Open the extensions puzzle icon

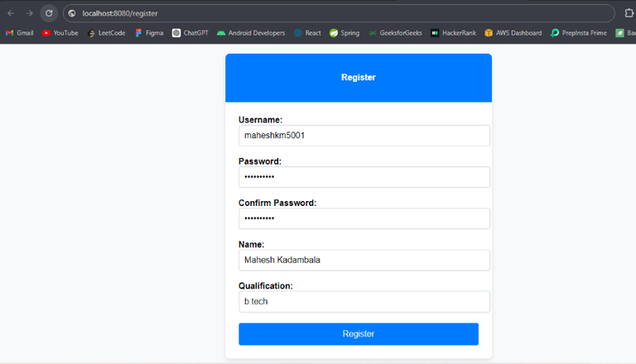pos(629,13)
